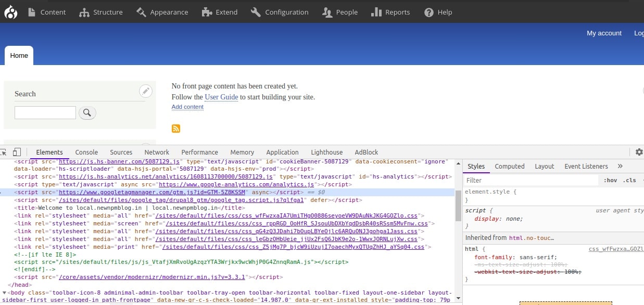
Task: Open DevTools settings gear
Action: (x=639, y=152)
